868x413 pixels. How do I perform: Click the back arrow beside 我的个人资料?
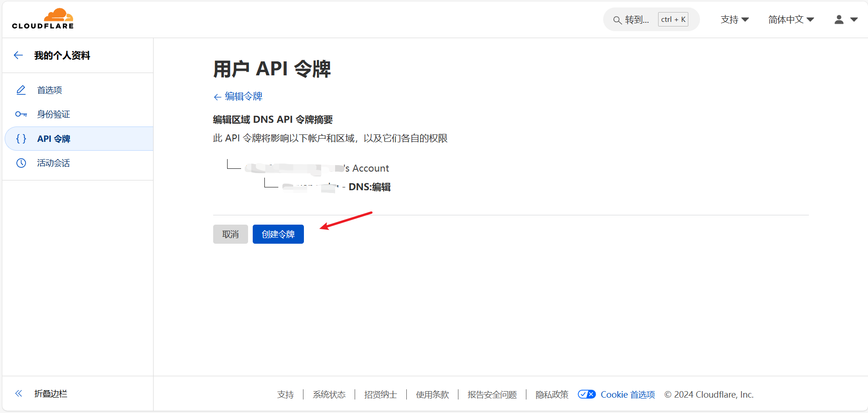19,55
